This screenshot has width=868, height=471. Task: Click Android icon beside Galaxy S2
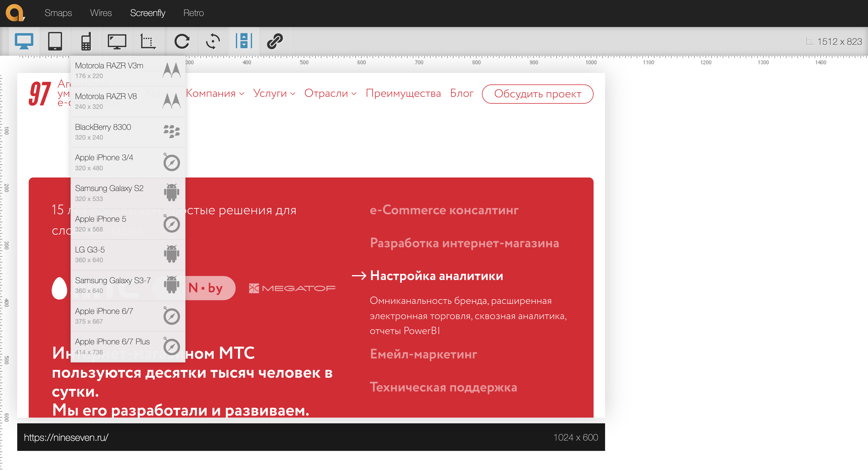coord(172,192)
